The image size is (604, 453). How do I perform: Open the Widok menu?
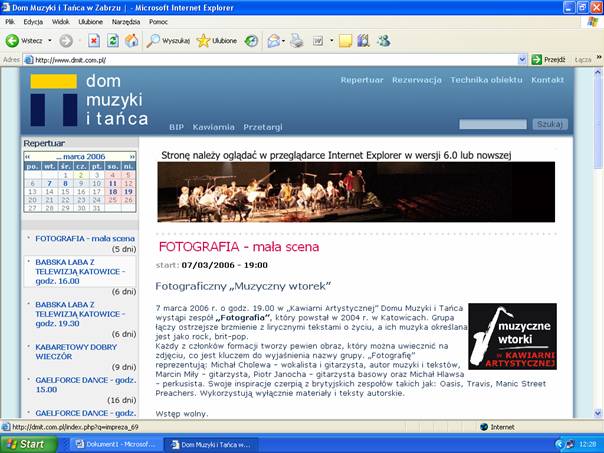[x=60, y=21]
